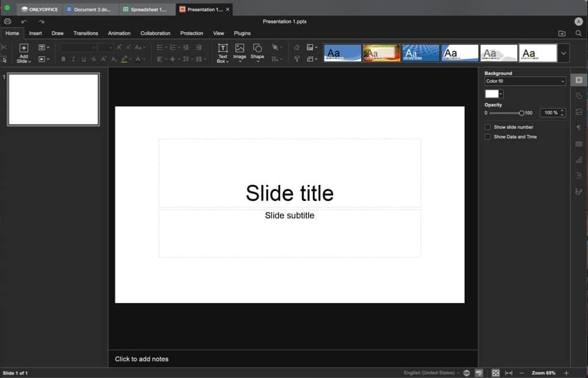
Task: Click the Zoom 65% label
Action: (543, 373)
